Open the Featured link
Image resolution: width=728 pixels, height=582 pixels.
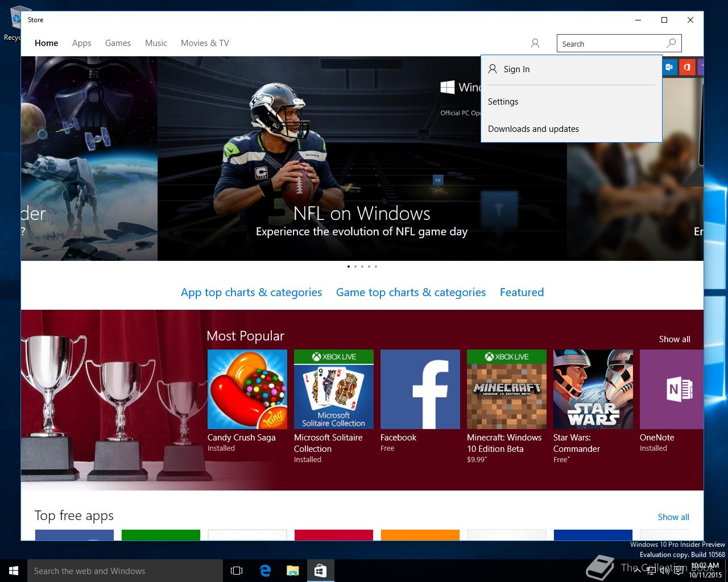(522, 292)
